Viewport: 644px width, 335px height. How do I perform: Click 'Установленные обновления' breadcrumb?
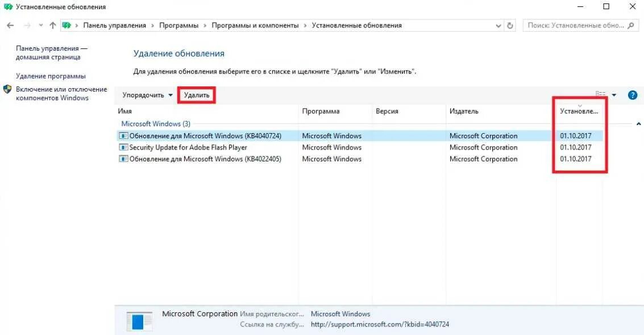(x=356, y=26)
